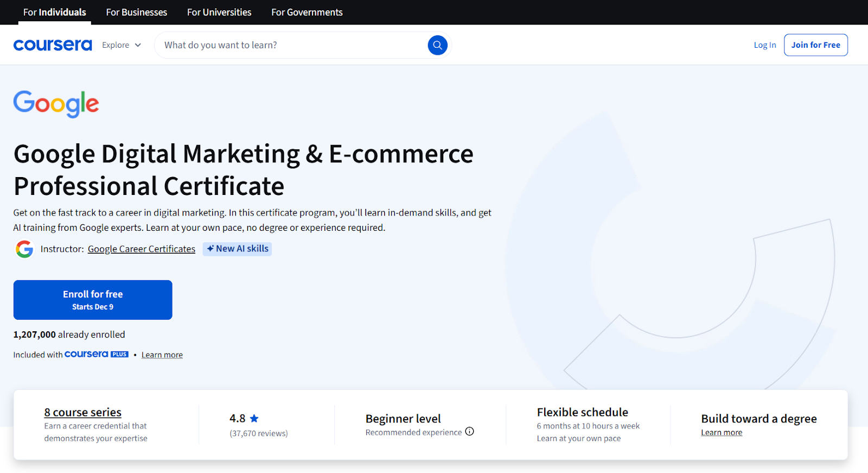
Task: Click the Join for Free button
Action: click(815, 45)
